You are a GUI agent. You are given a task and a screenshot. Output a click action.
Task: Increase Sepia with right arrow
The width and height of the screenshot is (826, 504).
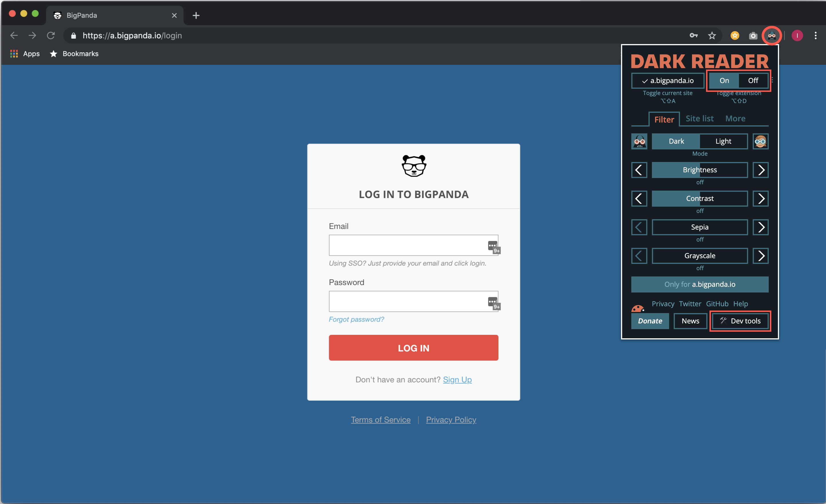click(760, 227)
